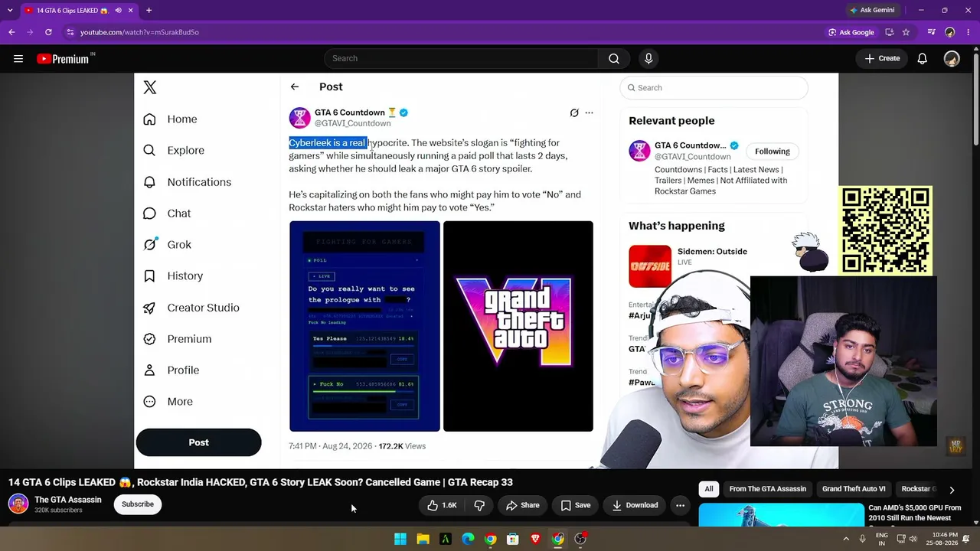The height and width of the screenshot is (551, 980).
Task: Dislike this video
Action: click(x=479, y=505)
